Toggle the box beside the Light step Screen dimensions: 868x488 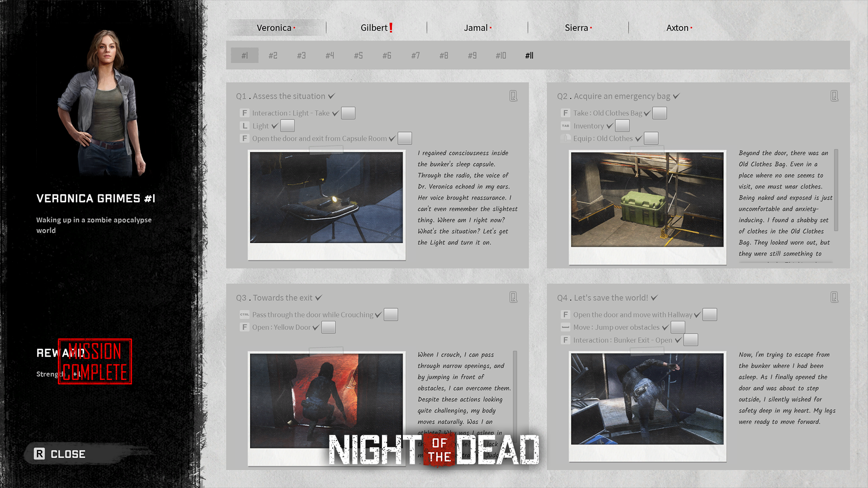[x=288, y=126]
